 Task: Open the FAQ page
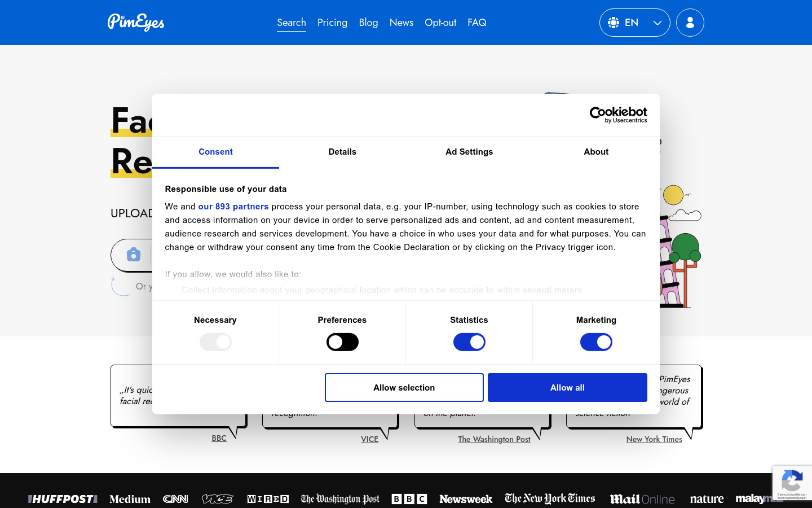(x=477, y=23)
